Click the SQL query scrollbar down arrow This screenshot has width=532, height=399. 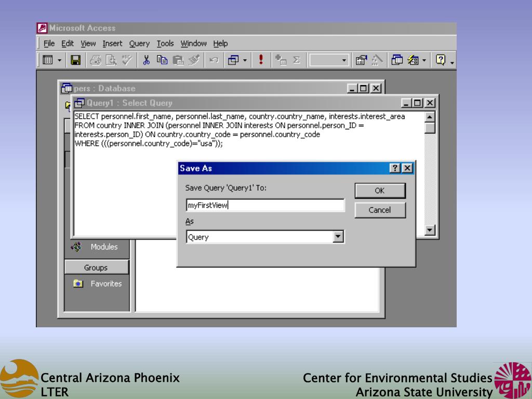pyautogui.click(x=430, y=230)
